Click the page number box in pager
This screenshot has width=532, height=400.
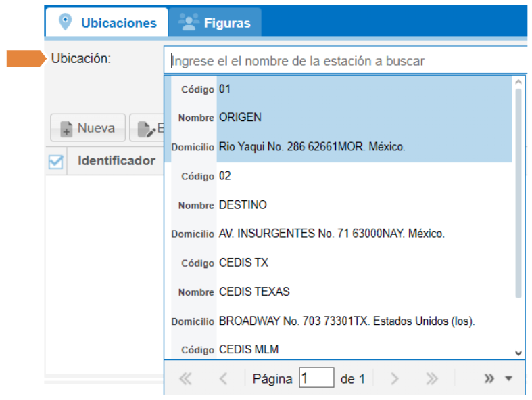tap(316, 378)
